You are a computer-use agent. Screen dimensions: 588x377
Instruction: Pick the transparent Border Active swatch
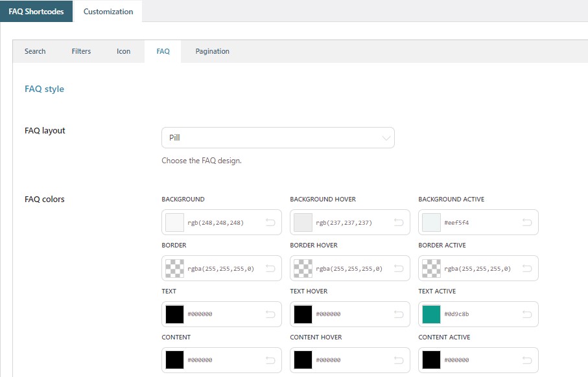[431, 268]
